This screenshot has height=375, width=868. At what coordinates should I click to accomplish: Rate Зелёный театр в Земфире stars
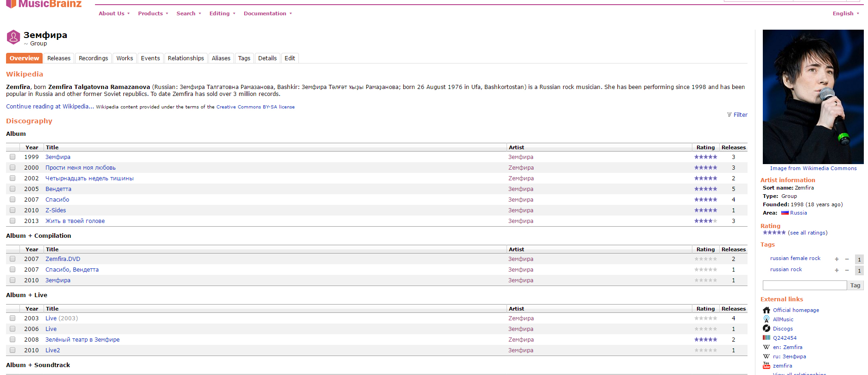(705, 340)
